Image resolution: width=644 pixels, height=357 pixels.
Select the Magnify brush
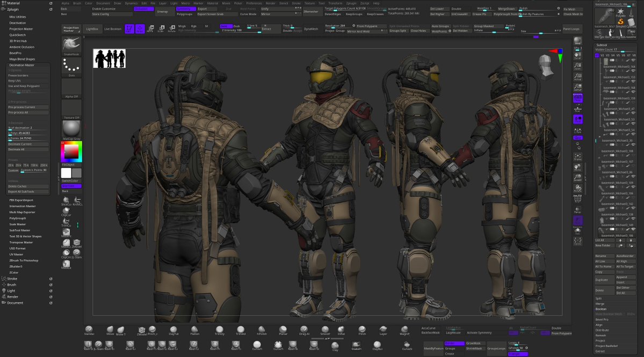point(404,330)
